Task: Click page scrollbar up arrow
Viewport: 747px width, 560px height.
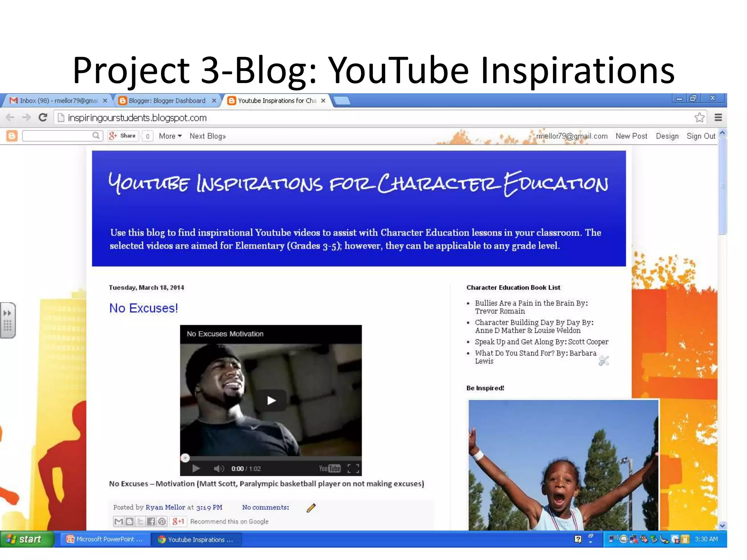Action: click(722, 133)
